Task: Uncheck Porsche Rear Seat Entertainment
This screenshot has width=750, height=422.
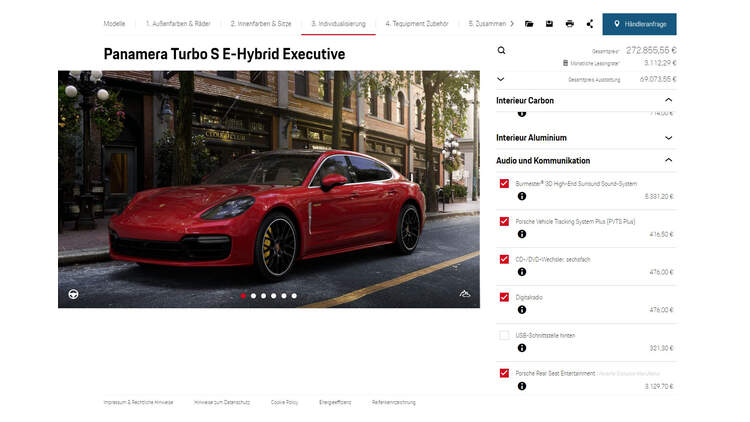Action: click(504, 373)
